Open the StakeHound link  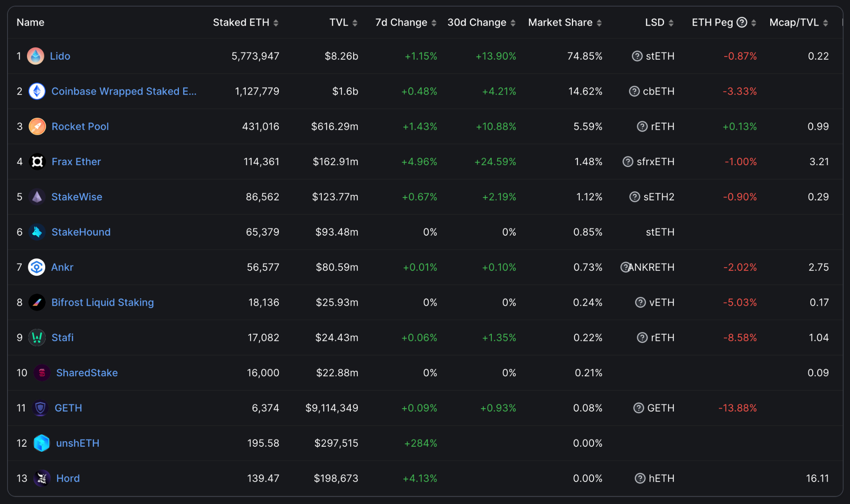pos(81,232)
